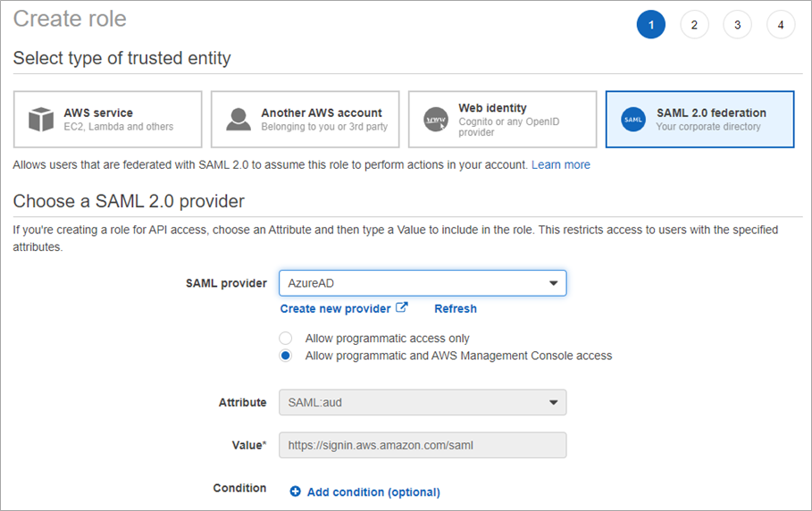Choose the Web identity trusted entity card
Screen dimensions: 812x511
[x=502, y=120]
